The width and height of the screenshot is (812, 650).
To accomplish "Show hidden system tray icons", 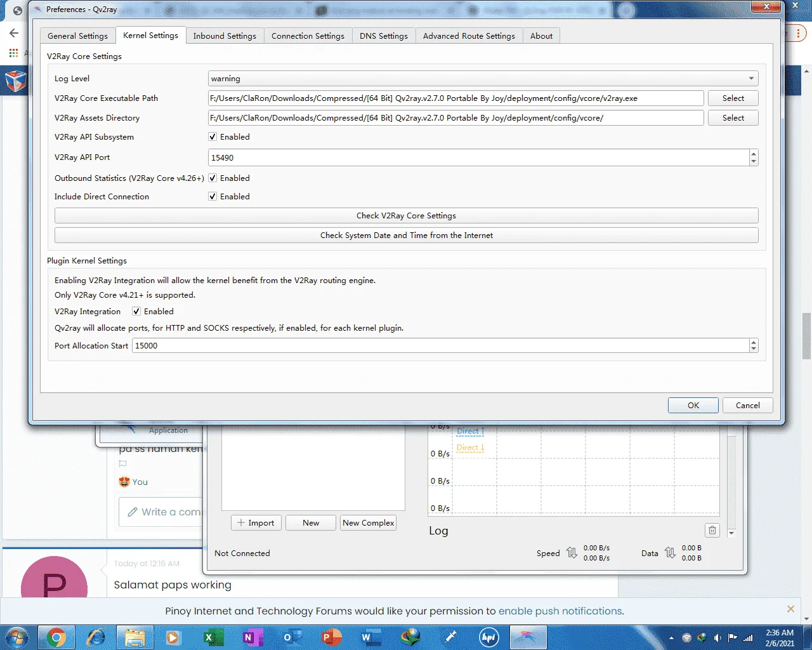I will (671, 638).
